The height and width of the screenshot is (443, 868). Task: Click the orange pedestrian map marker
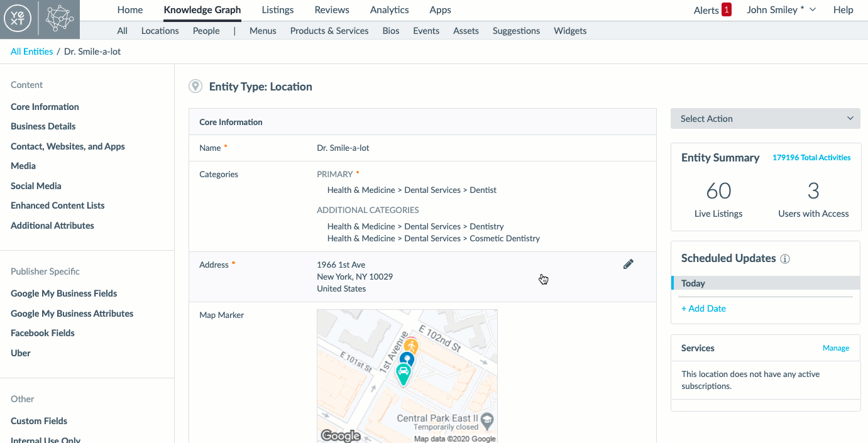tap(411, 346)
